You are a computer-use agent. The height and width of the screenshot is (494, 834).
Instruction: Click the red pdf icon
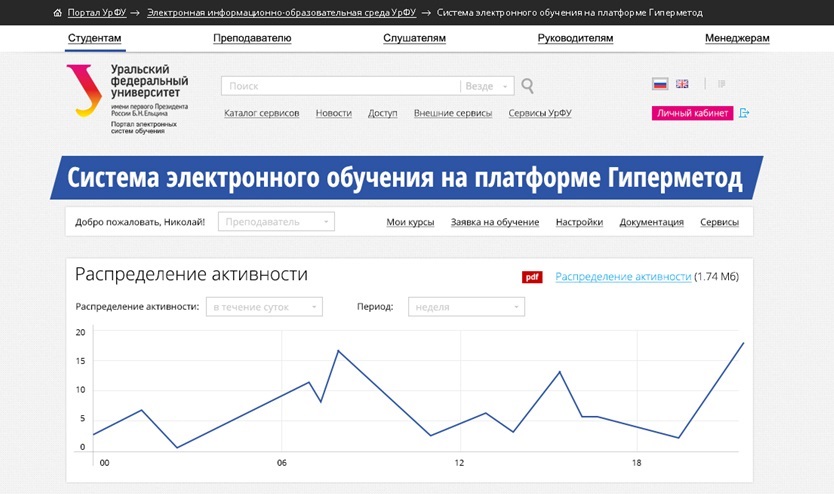coord(532,277)
